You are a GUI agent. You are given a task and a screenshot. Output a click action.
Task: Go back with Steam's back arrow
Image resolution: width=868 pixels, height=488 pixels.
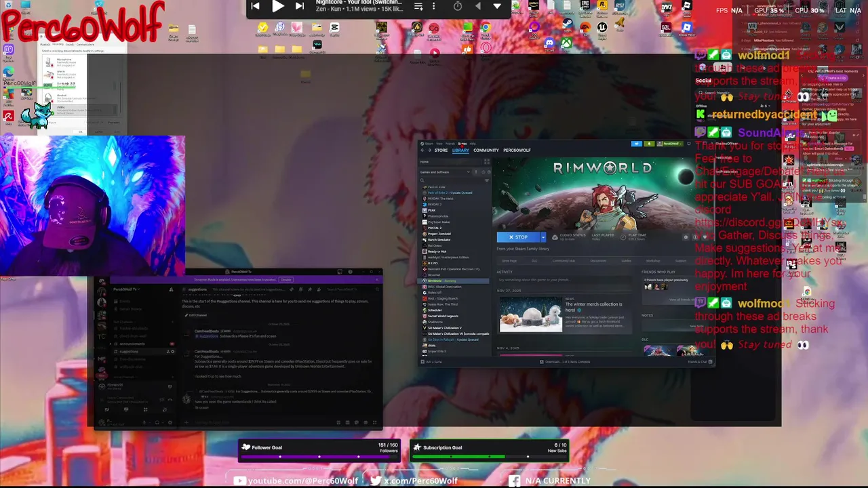422,150
